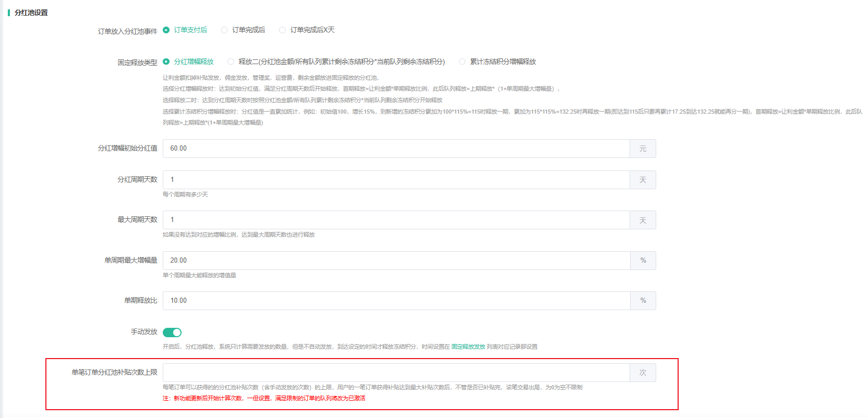Viewport: 868px width, 418px height.
Task: Focus the empty 单笔订单分红池补贴次数上限 input
Action: tap(396, 373)
